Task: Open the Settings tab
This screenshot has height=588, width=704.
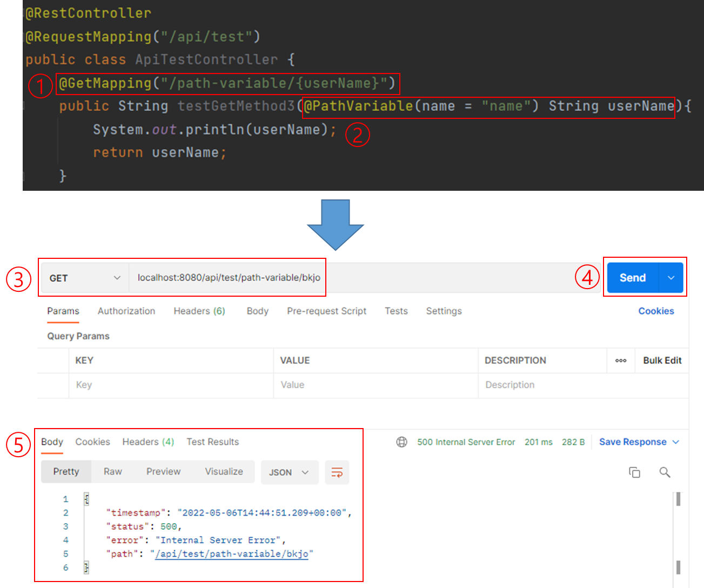Action: [444, 311]
